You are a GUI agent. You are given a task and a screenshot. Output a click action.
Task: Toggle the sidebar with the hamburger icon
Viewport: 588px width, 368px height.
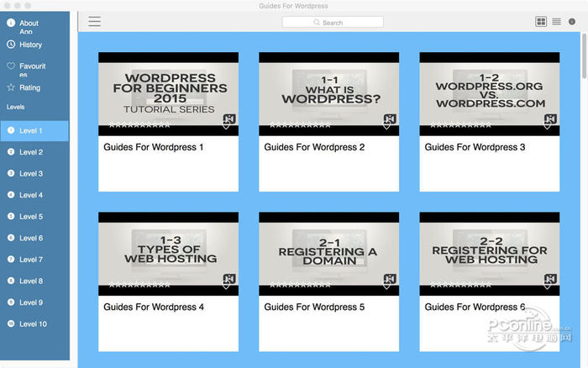click(x=94, y=21)
